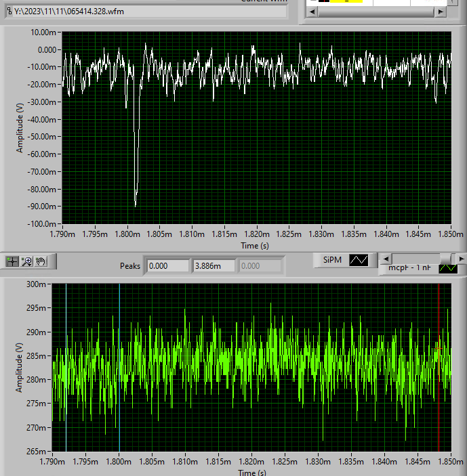Click the large negative spike in SiPM graph
The width and height of the screenshot is (467, 476).
pyautogui.click(x=136, y=190)
